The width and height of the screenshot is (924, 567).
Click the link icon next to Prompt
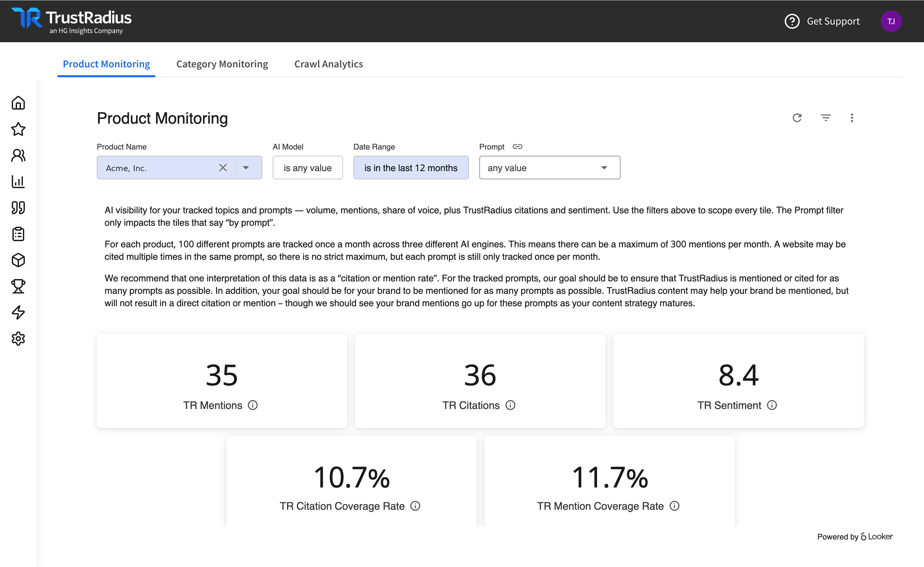pyautogui.click(x=518, y=147)
